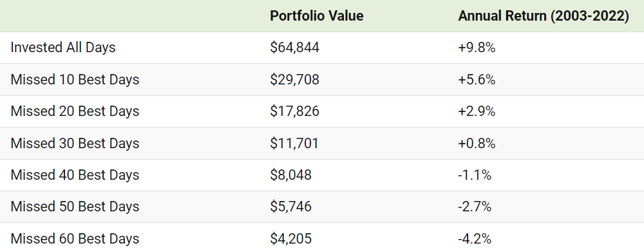Click the $5,746 portfolio value cell
Image resolution: width=644 pixels, height=250 pixels.
291,206
